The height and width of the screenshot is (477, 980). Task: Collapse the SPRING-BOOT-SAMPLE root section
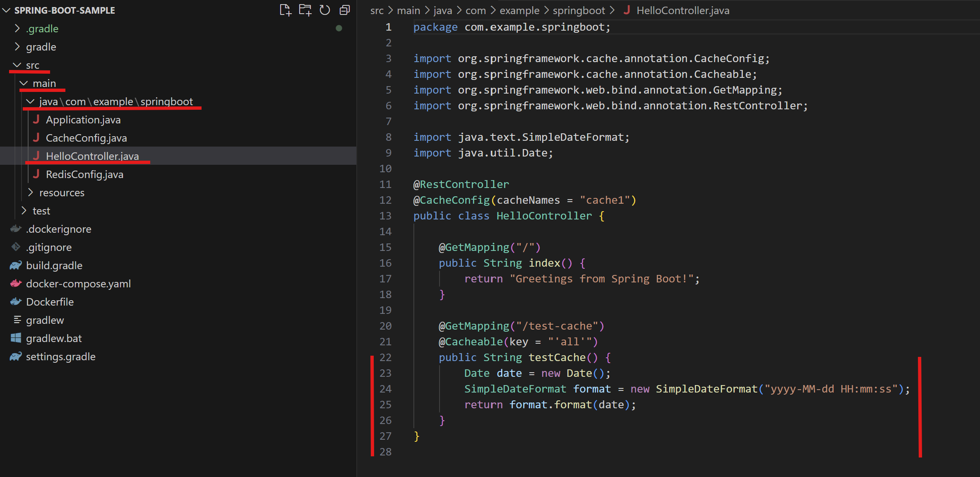(x=6, y=10)
